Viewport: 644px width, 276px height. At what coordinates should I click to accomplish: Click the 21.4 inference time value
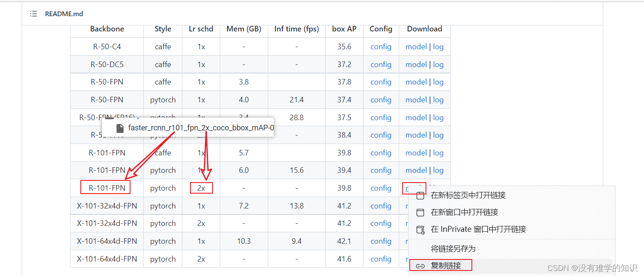297,100
